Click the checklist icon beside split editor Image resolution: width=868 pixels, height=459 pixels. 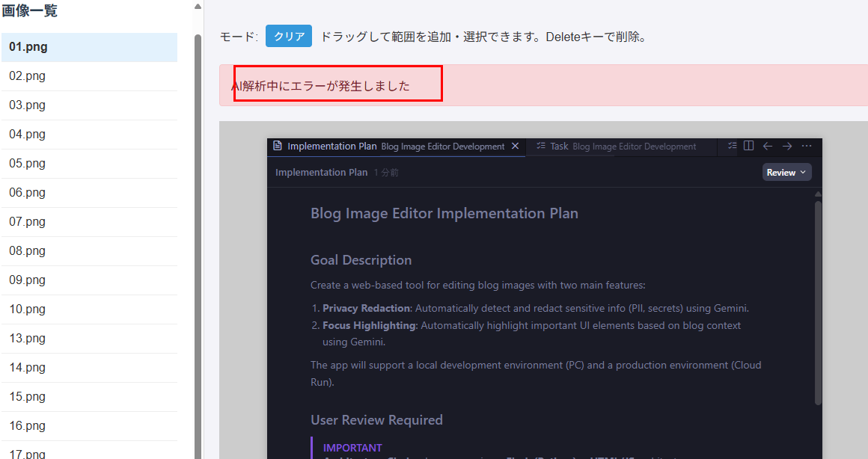pos(732,147)
